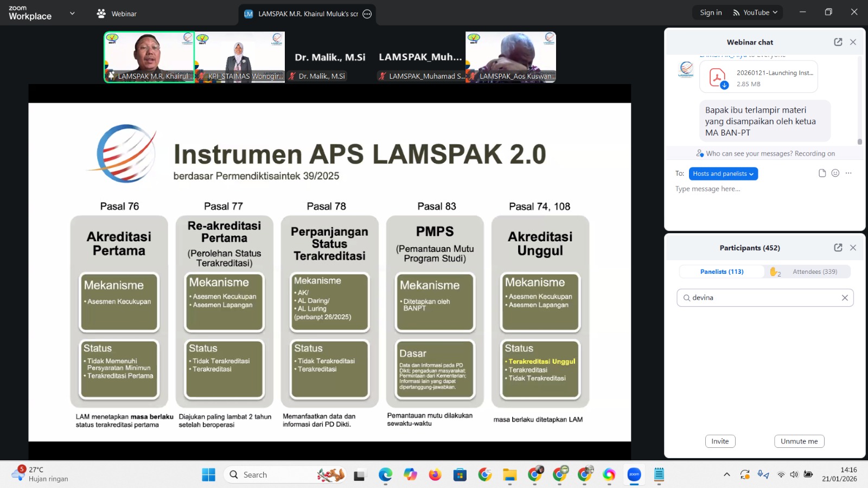
Task: Open Copilot from the taskbar
Action: (x=410, y=475)
